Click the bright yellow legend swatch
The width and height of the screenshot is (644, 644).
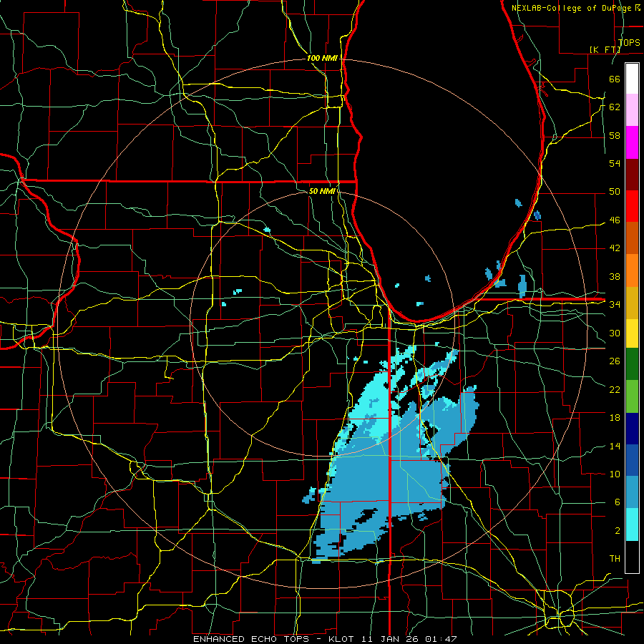coord(632,333)
